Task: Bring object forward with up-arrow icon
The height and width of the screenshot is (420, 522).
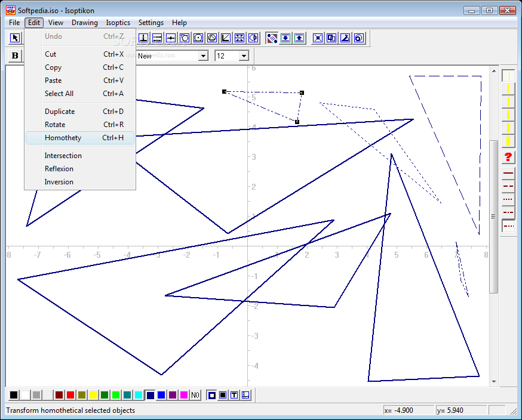Action: (x=299, y=38)
